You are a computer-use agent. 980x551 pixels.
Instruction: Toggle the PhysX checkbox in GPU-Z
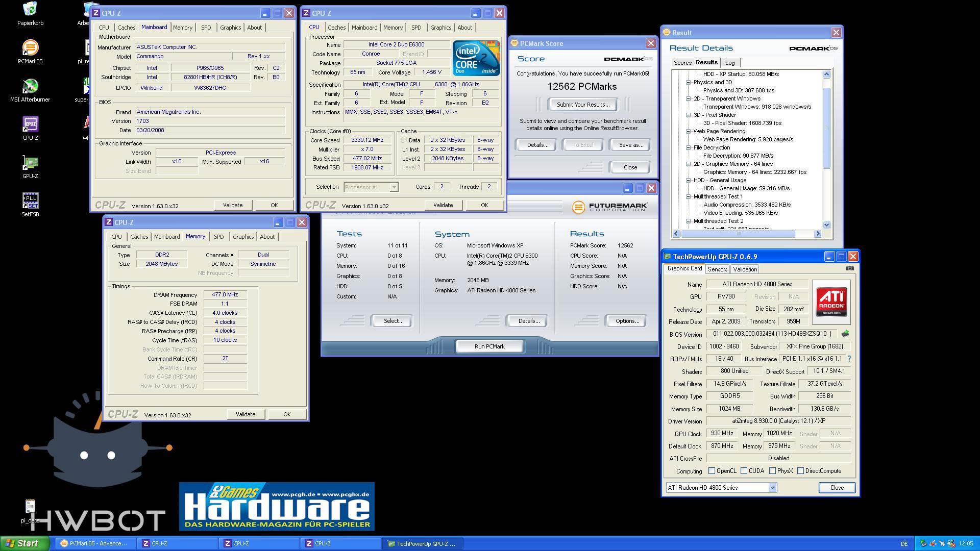[x=772, y=471]
